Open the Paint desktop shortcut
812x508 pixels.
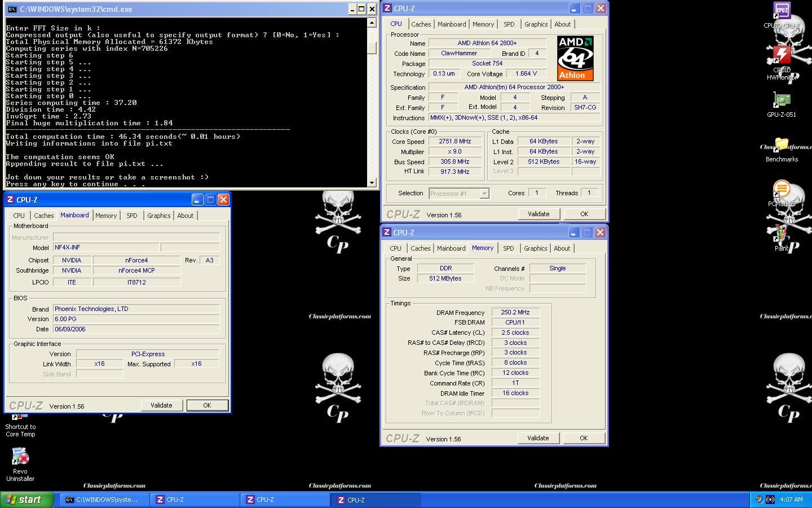(782, 238)
